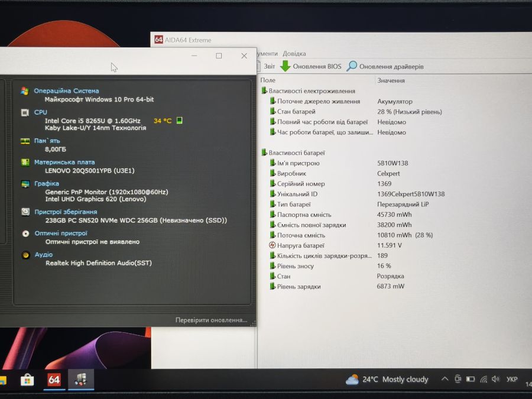Select the Кількість циклів зарядки row

329,255
